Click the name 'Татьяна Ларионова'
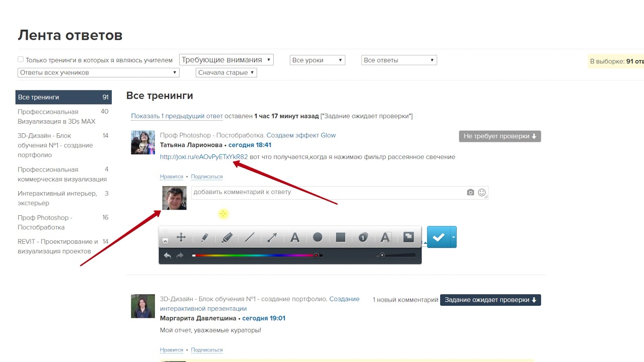The width and height of the screenshot is (644, 362). (191, 145)
